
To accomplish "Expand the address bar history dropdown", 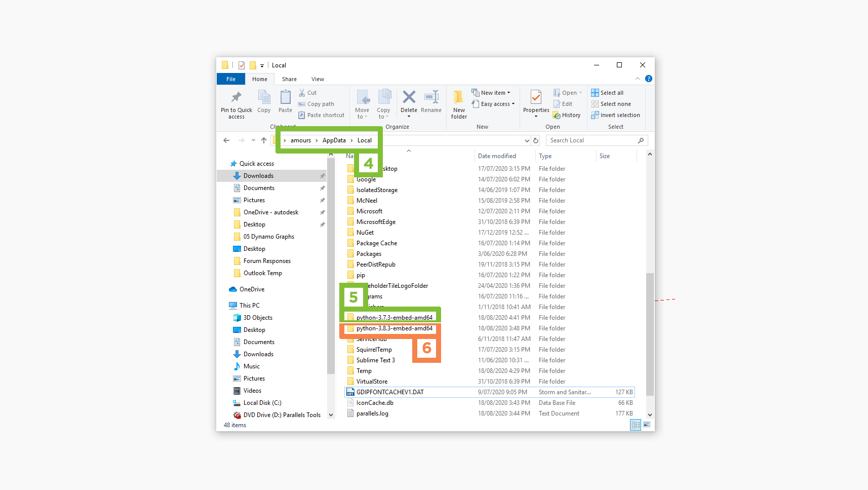I will (x=527, y=140).
